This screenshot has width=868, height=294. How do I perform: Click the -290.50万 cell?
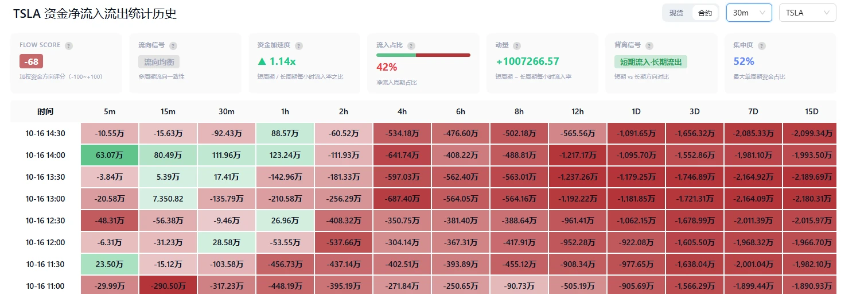pyautogui.click(x=168, y=285)
